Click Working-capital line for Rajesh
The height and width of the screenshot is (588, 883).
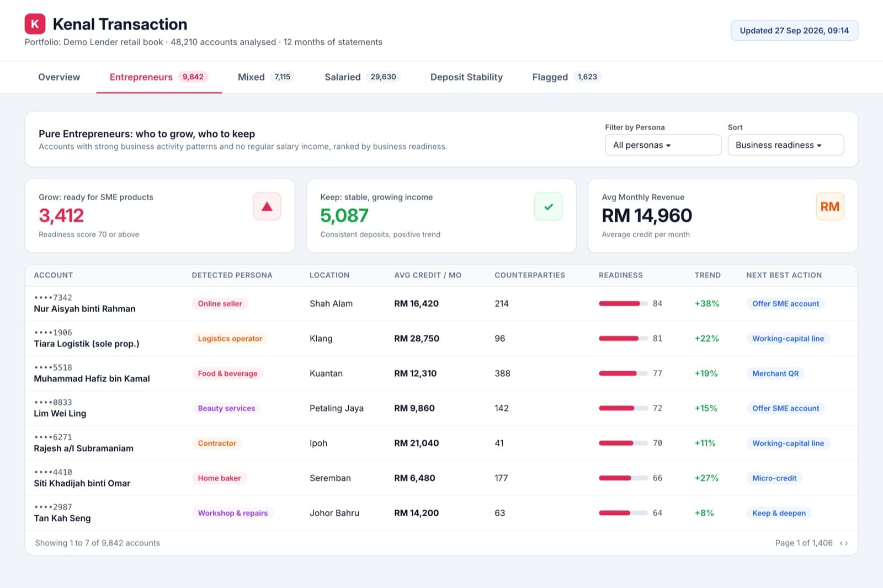coord(788,443)
